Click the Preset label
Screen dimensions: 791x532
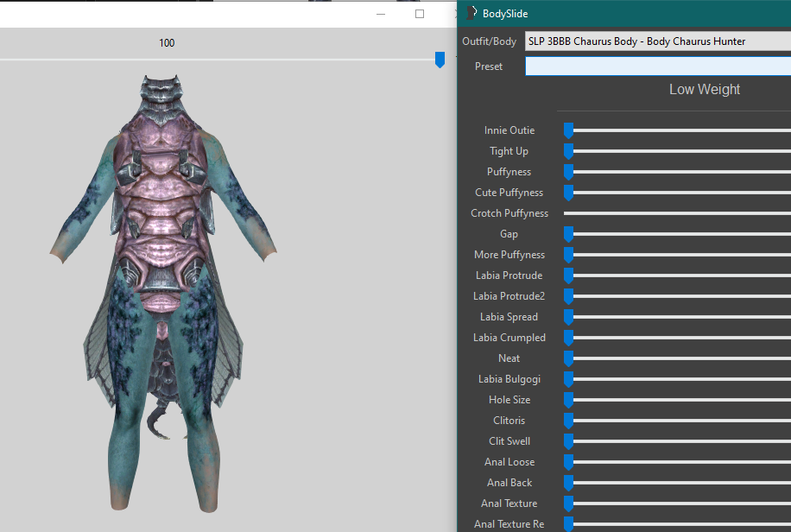pyautogui.click(x=488, y=66)
